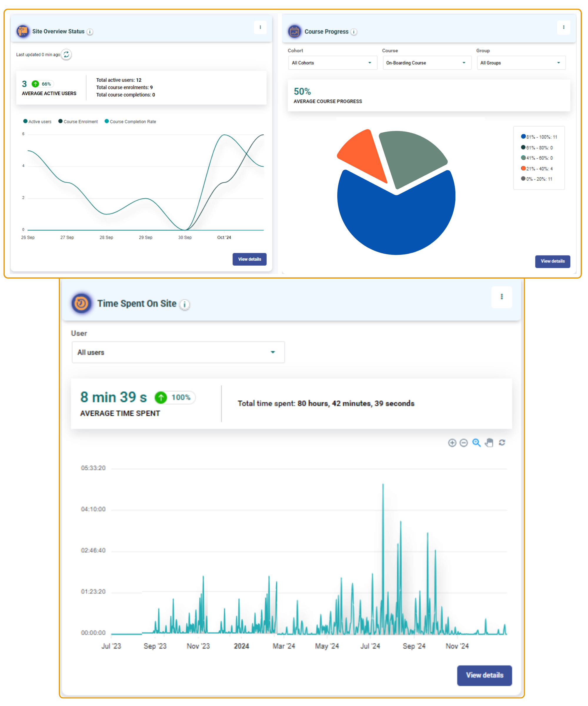The height and width of the screenshot is (706, 588).
Task: Open Site Overview Status info tooltip icon
Action: pos(90,31)
